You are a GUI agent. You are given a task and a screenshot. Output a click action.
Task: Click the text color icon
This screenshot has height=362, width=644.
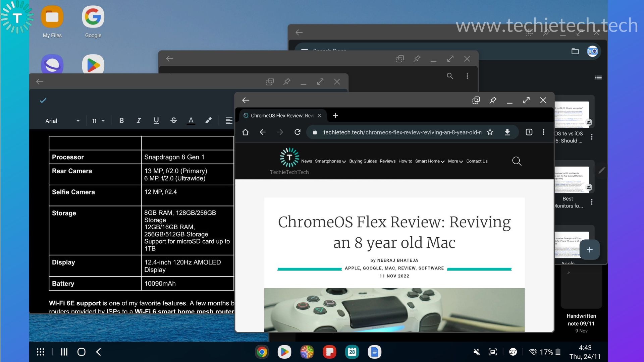click(x=191, y=121)
